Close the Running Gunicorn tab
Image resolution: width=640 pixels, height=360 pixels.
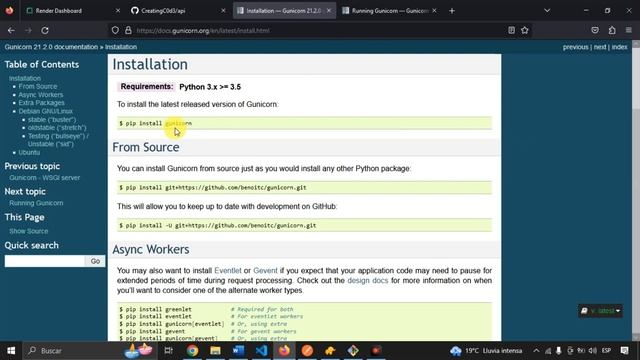pos(434,11)
